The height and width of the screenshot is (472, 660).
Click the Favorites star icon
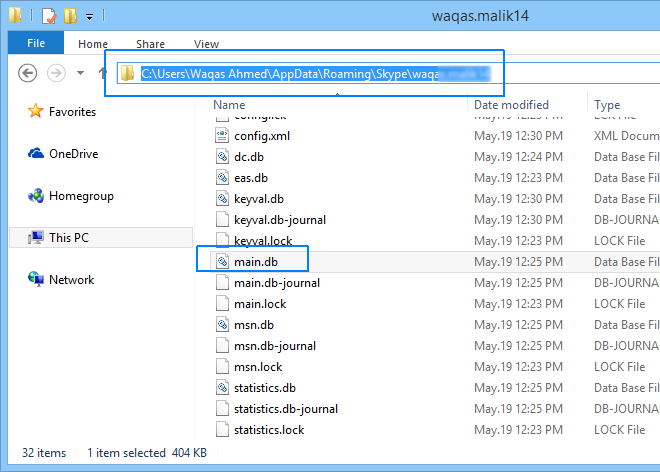pyautogui.click(x=36, y=111)
